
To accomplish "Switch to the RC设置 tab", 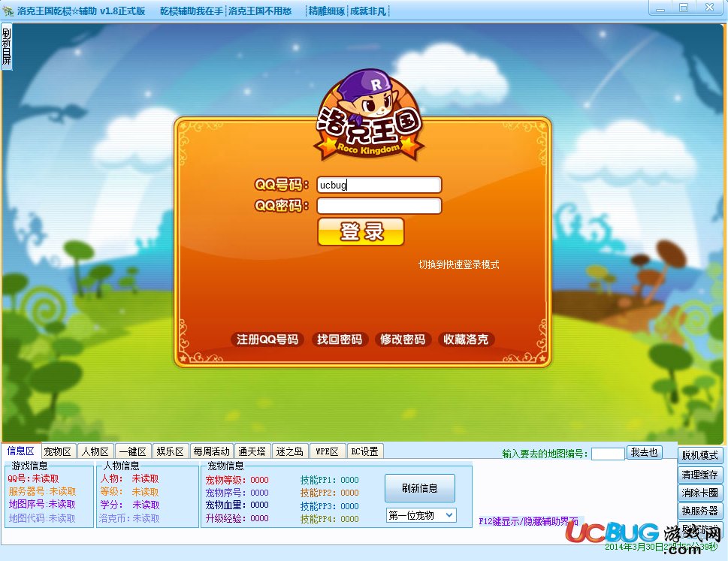I will pos(365,451).
